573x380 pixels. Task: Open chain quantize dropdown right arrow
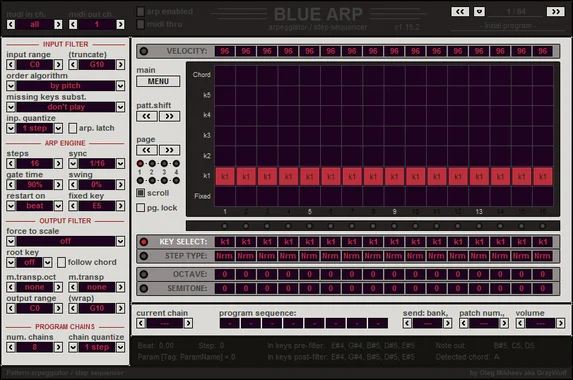point(120,347)
